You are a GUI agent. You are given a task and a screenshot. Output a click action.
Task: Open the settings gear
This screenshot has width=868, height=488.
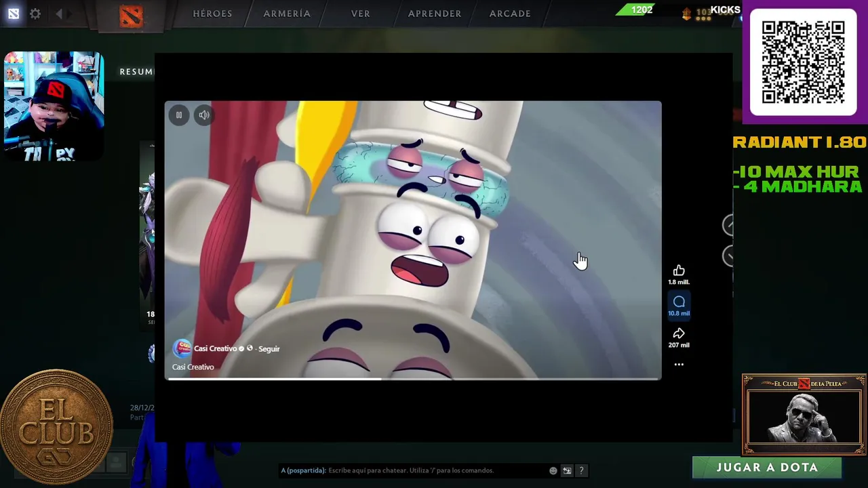pyautogui.click(x=35, y=14)
